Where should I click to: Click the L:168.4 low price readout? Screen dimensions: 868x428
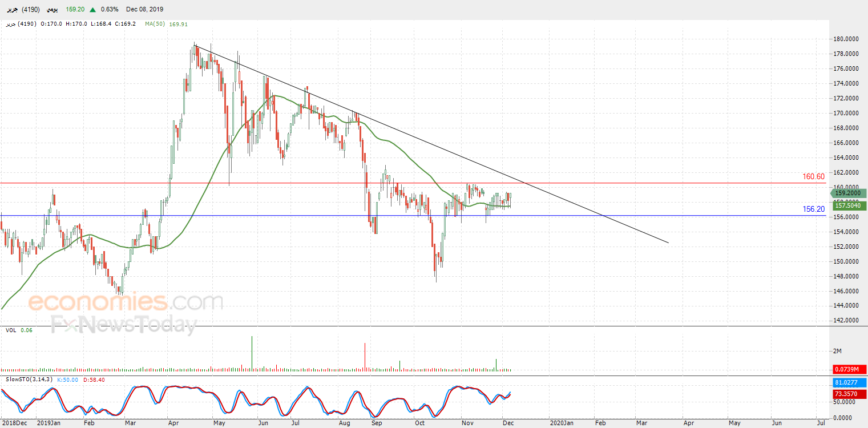(x=102, y=24)
